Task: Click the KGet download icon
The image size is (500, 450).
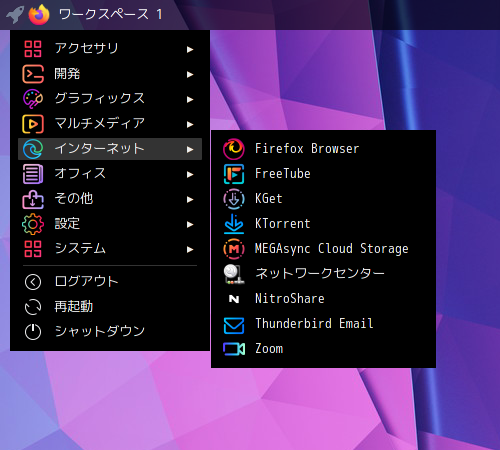Action: (234, 199)
